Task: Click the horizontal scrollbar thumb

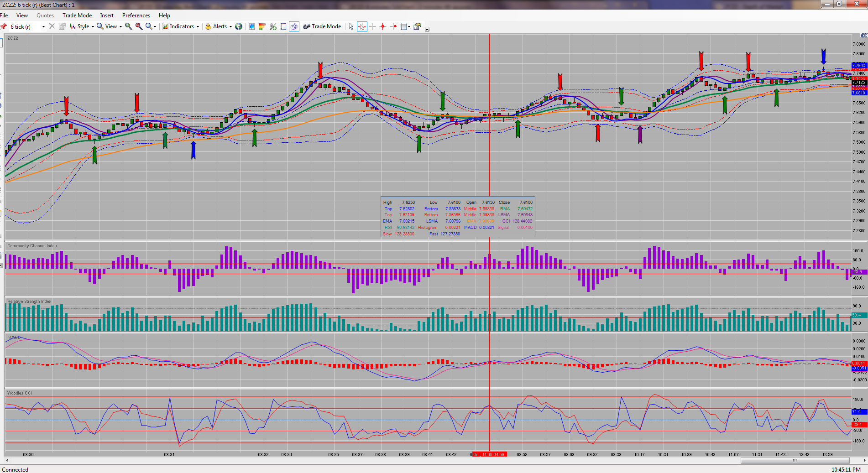Action: [x=795, y=461]
